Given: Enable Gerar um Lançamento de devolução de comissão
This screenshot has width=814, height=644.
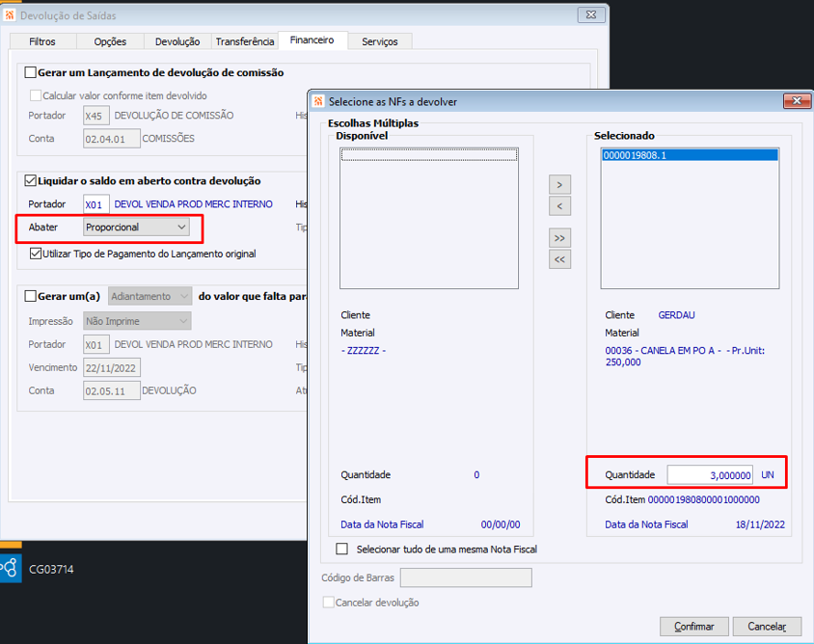Looking at the screenshot, I should click(31, 72).
